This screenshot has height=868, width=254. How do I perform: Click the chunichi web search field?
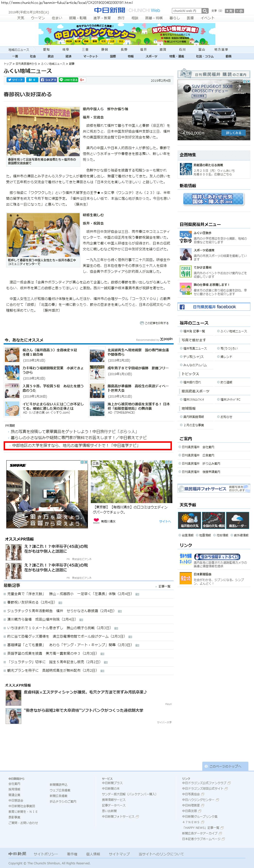187,11
